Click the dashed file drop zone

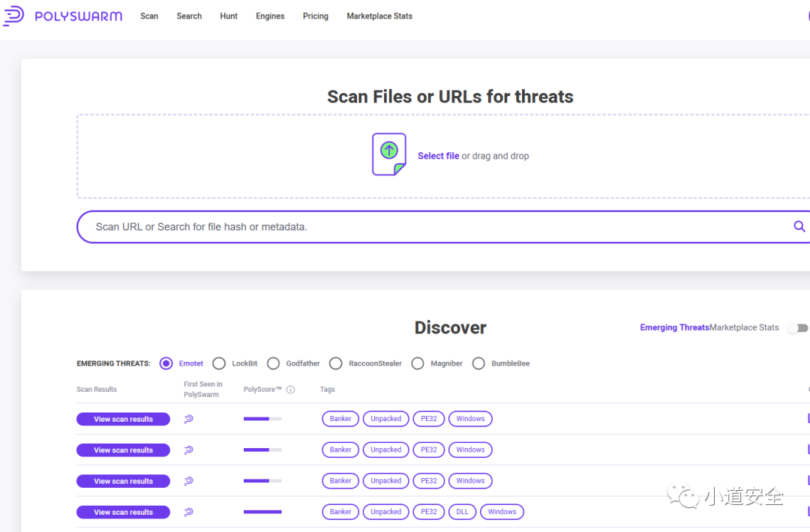coord(444,157)
